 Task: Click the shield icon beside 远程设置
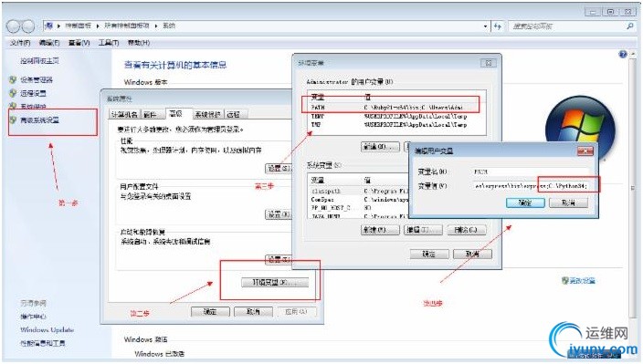pyautogui.click(x=13, y=93)
